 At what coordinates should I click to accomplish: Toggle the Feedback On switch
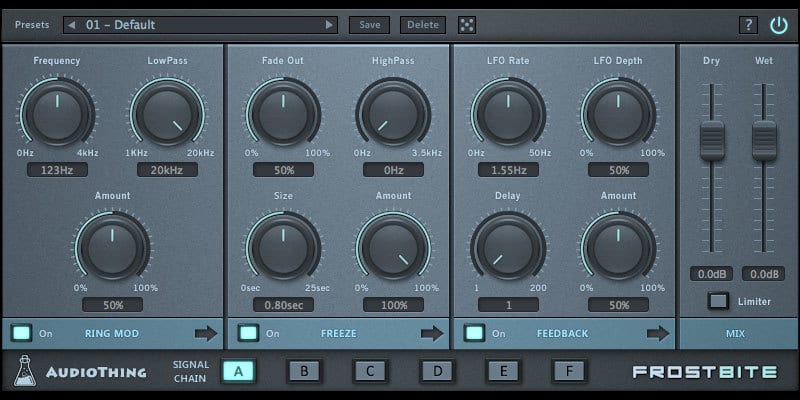(x=474, y=333)
